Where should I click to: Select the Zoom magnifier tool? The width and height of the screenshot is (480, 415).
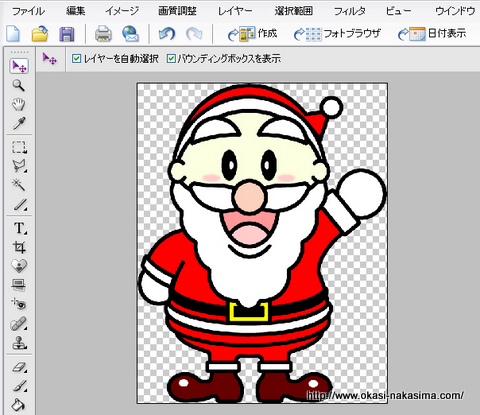[x=19, y=85]
